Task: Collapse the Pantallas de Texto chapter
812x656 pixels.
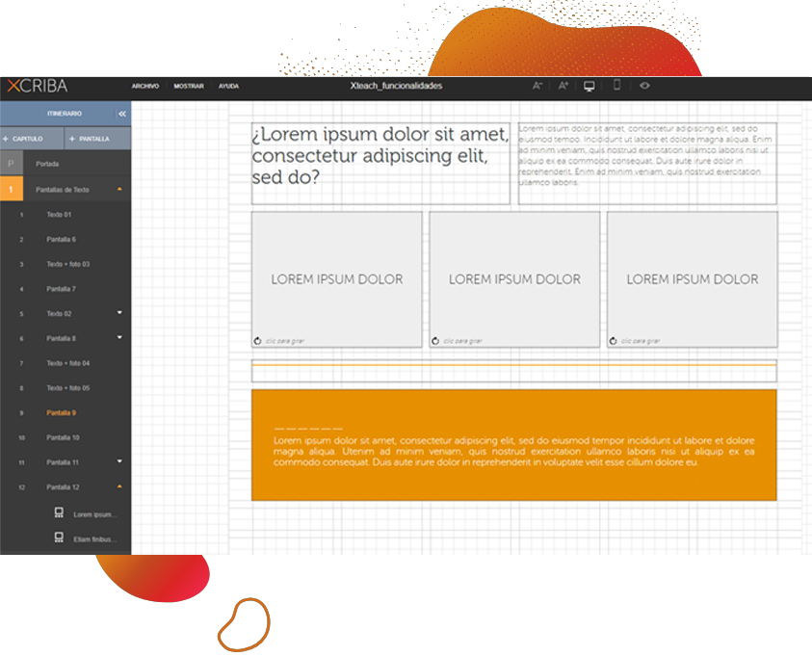Action: coord(119,189)
